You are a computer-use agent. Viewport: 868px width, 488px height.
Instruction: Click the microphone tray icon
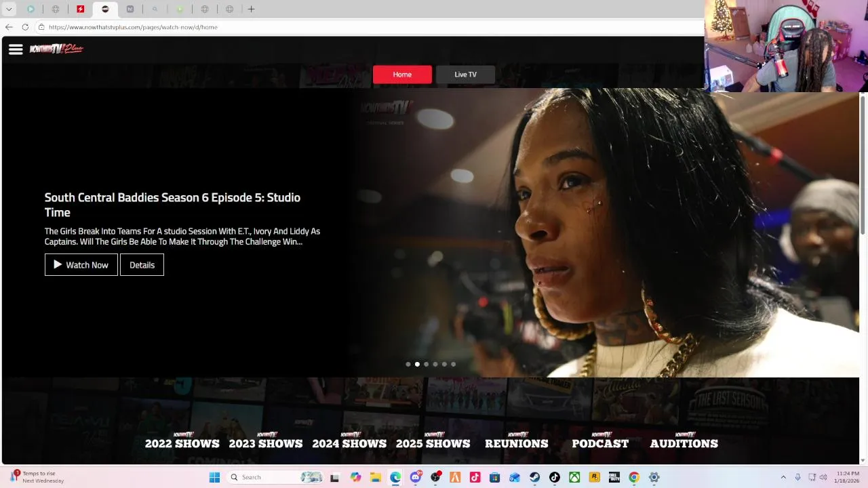point(798,477)
